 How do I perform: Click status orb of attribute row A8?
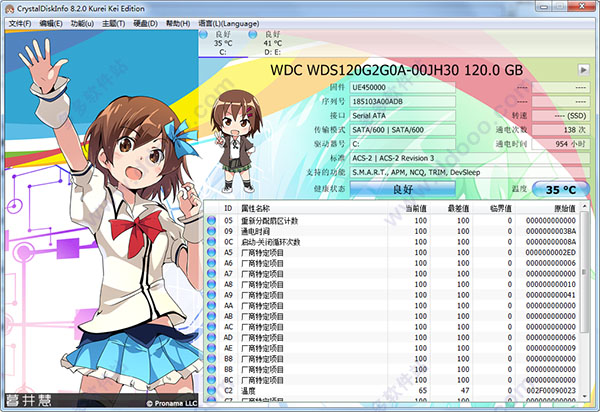pyautogui.click(x=211, y=284)
